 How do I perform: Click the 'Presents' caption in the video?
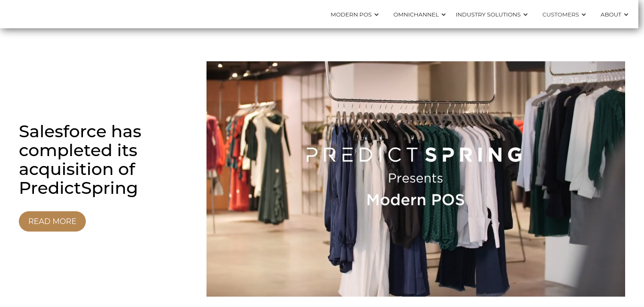coord(415,178)
